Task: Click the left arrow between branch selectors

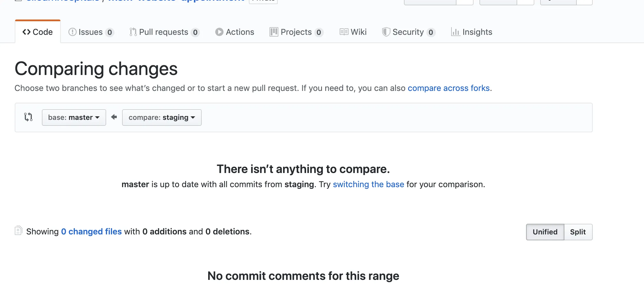Action: tap(114, 117)
